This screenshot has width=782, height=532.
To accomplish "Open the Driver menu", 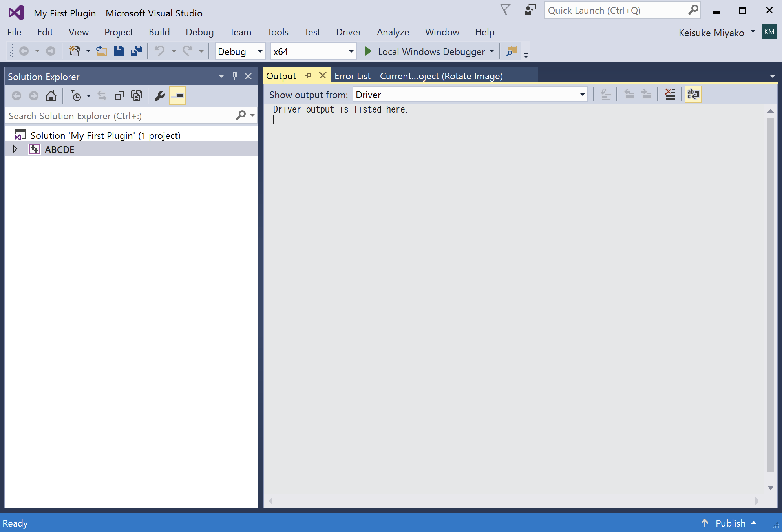I will (348, 32).
